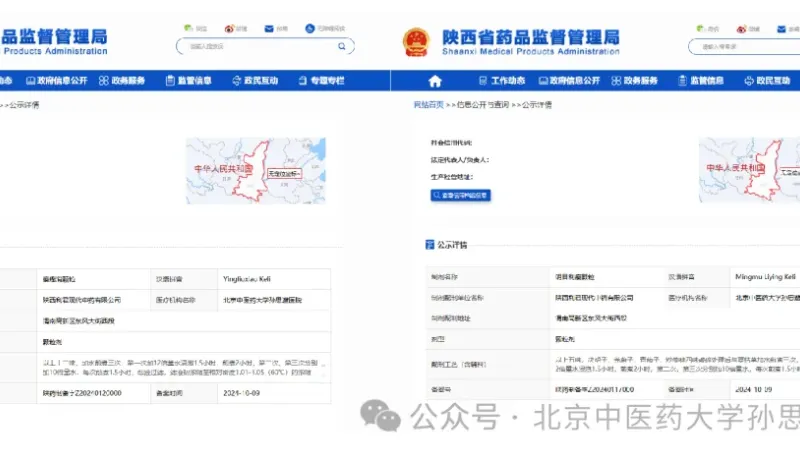The image size is (800, 460).
Task: Open the WeChat icon on the left page header
Action: tap(189, 28)
